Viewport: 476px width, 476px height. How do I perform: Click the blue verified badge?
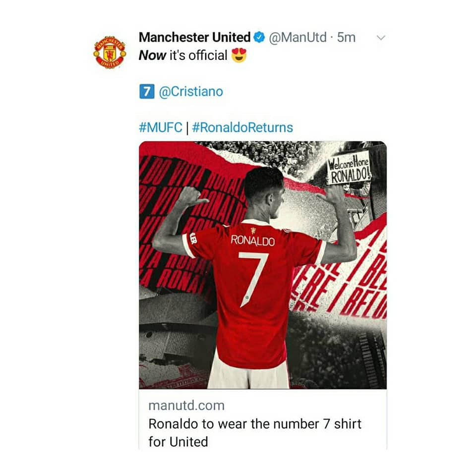(x=259, y=37)
